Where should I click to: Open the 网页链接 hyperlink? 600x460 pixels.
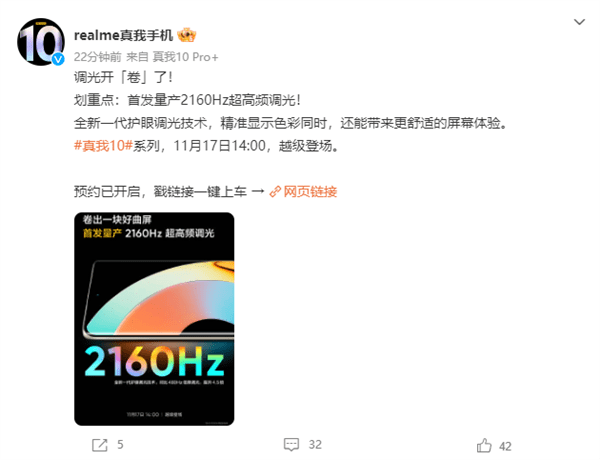click(x=310, y=191)
